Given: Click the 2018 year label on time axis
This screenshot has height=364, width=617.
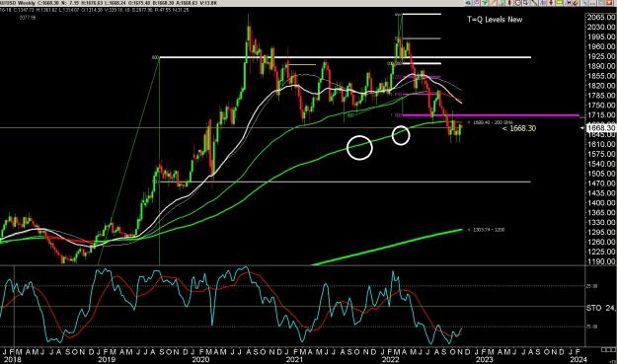Looking at the screenshot, I should tap(12, 360).
